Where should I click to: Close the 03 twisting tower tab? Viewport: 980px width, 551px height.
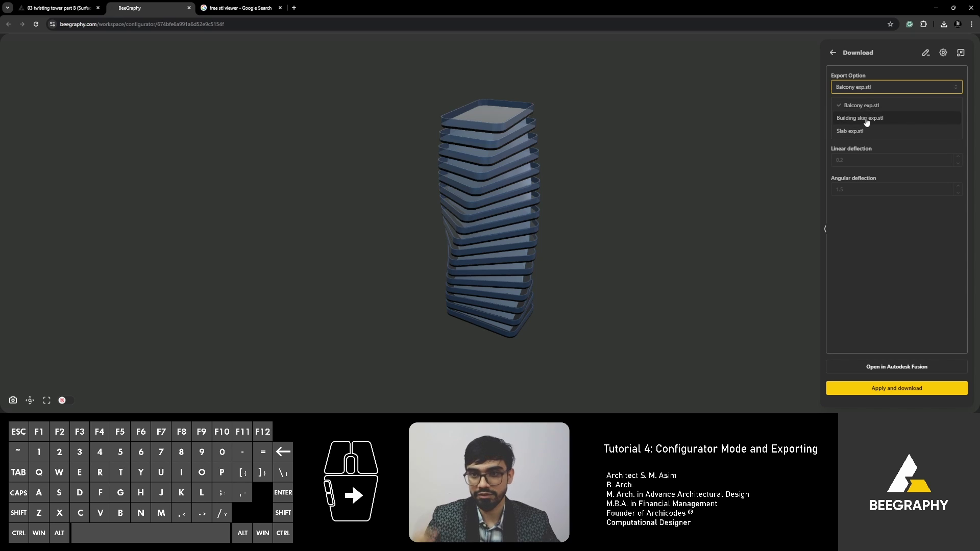click(x=98, y=8)
